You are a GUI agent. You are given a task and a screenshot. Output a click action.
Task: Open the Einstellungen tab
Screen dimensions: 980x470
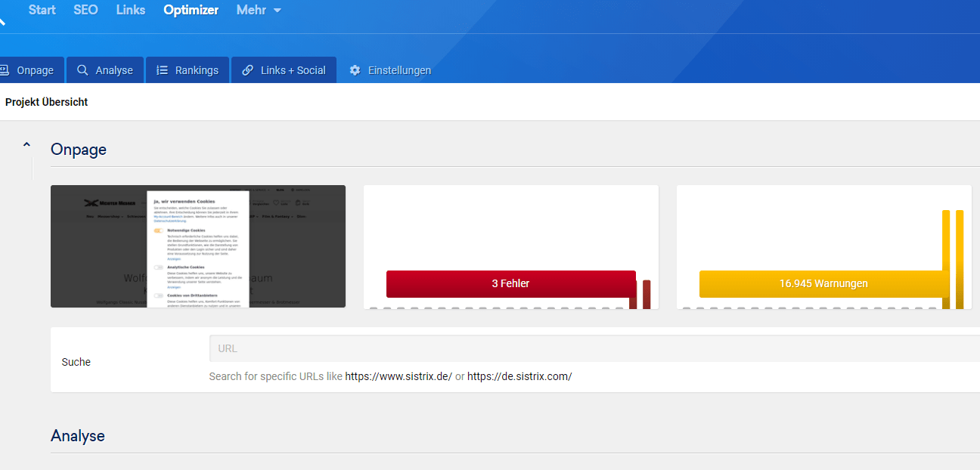click(x=390, y=70)
